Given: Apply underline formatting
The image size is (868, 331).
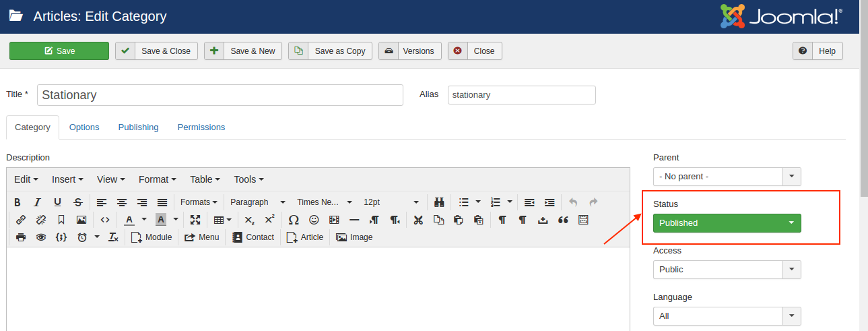Looking at the screenshot, I should 58,202.
